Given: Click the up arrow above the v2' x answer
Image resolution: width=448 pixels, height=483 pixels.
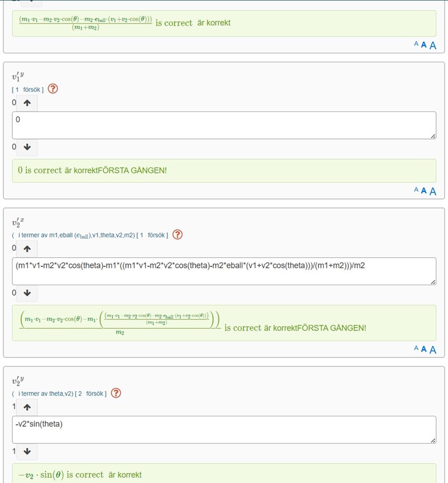Looking at the screenshot, I should tap(27, 248).
